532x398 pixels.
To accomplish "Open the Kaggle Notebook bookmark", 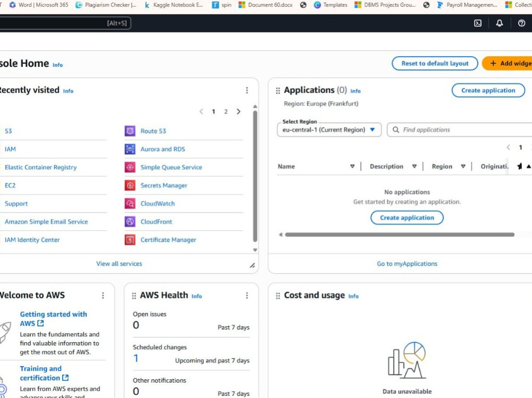I will [x=174, y=5].
